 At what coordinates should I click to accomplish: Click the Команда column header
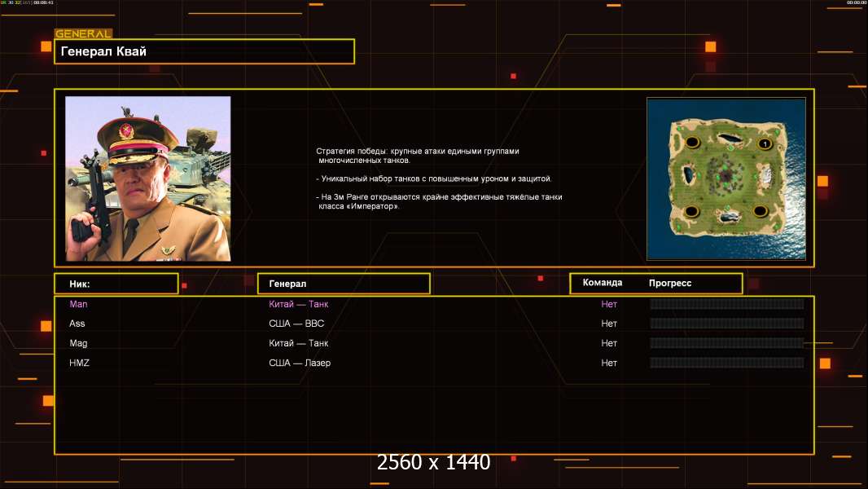pyautogui.click(x=603, y=283)
